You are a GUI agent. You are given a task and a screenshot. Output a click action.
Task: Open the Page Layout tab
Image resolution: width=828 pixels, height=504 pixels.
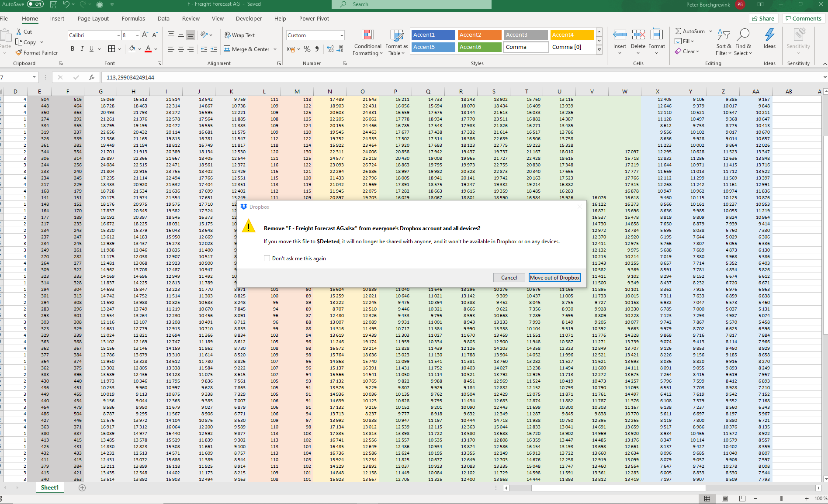pyautogui.click(x=93, y=18)
